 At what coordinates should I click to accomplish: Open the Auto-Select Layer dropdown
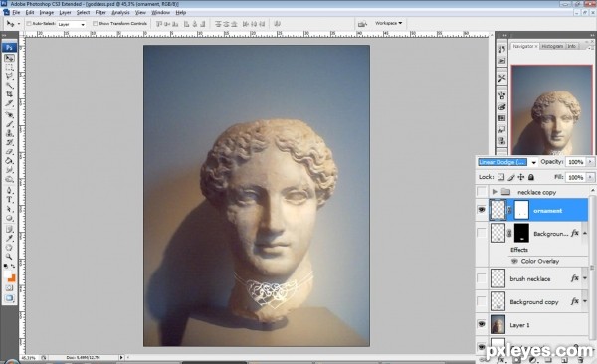83,24
